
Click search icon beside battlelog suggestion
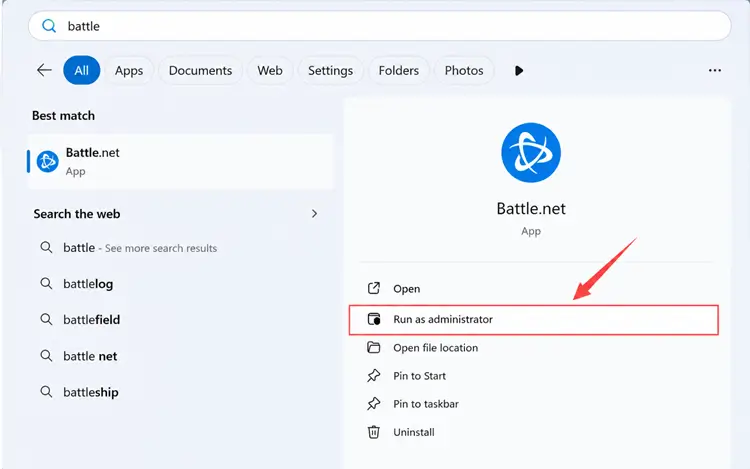coord(46,284)
